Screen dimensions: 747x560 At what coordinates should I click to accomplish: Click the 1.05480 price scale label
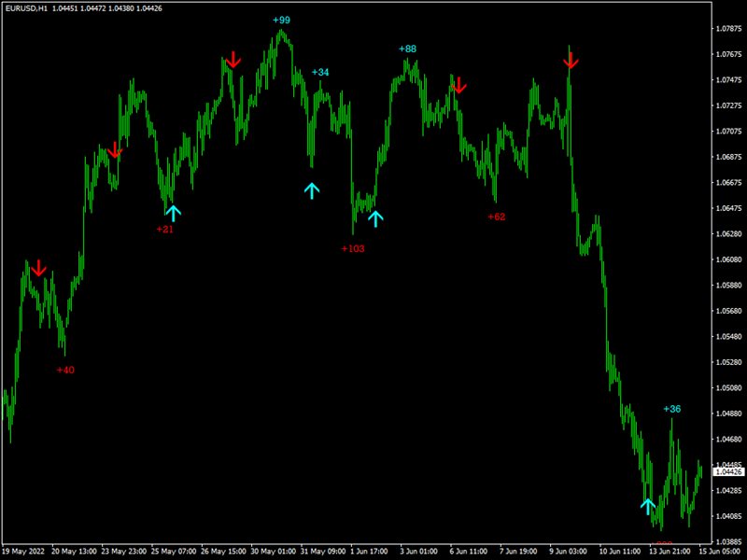729,337
